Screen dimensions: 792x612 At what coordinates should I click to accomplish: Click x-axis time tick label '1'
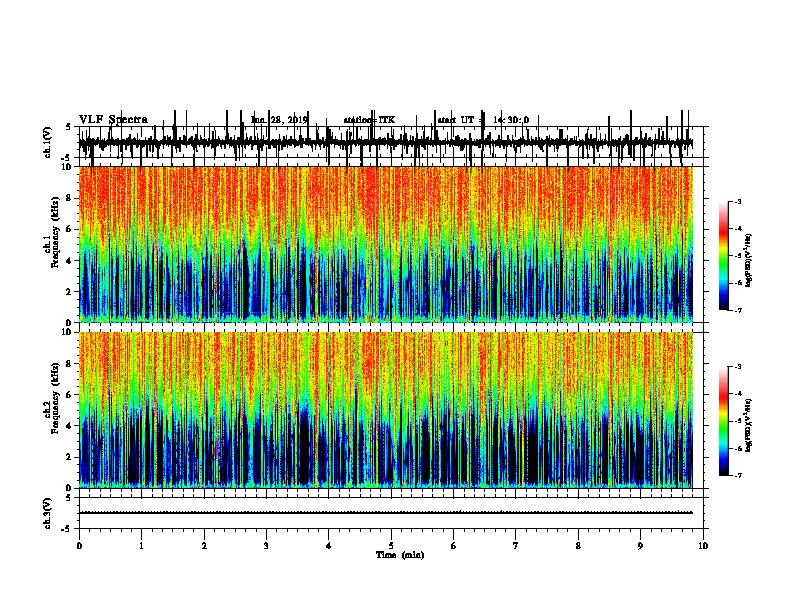141,546
